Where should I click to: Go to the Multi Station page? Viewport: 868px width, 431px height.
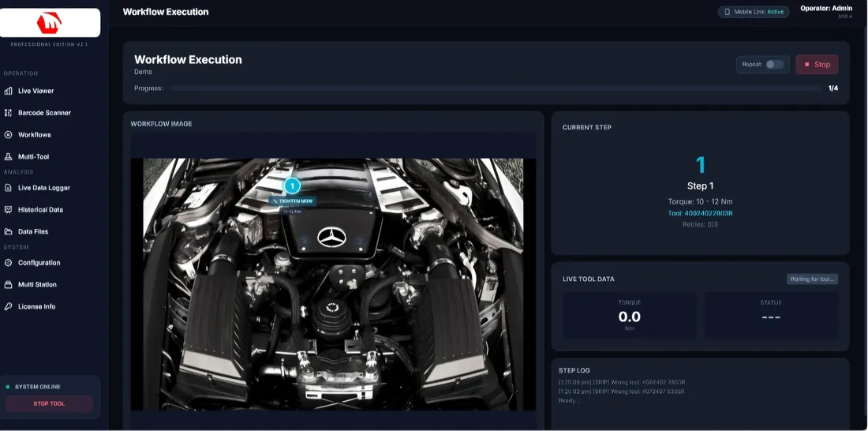click(37, 285)
